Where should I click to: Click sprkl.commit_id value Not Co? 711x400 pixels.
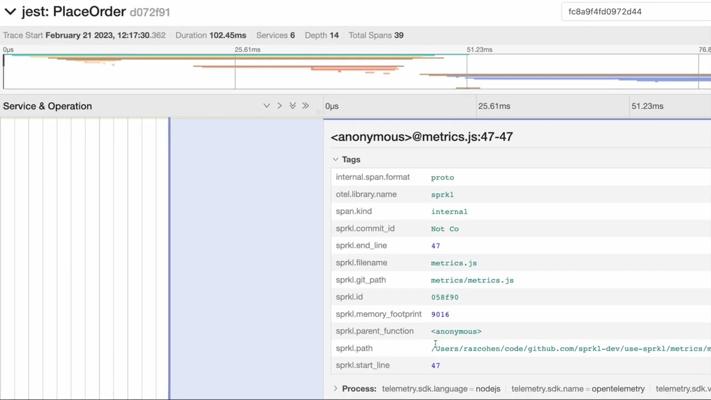click(445, 229)
